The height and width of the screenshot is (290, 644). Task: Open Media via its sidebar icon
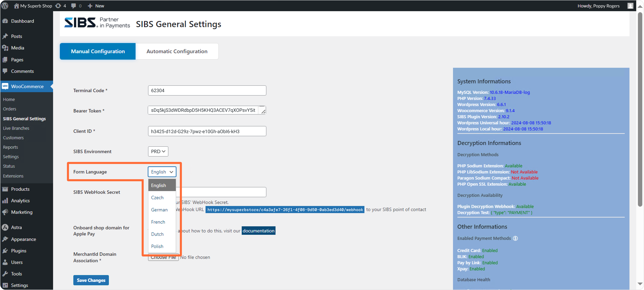[5, 48]
